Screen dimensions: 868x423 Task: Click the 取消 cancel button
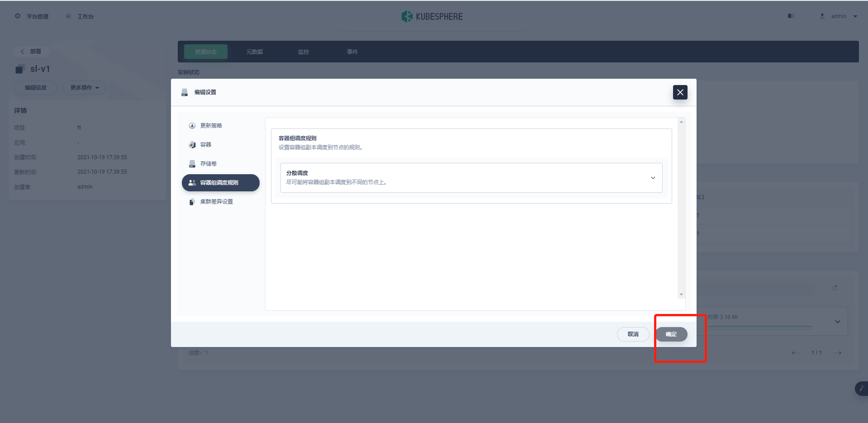pos(633,334)
